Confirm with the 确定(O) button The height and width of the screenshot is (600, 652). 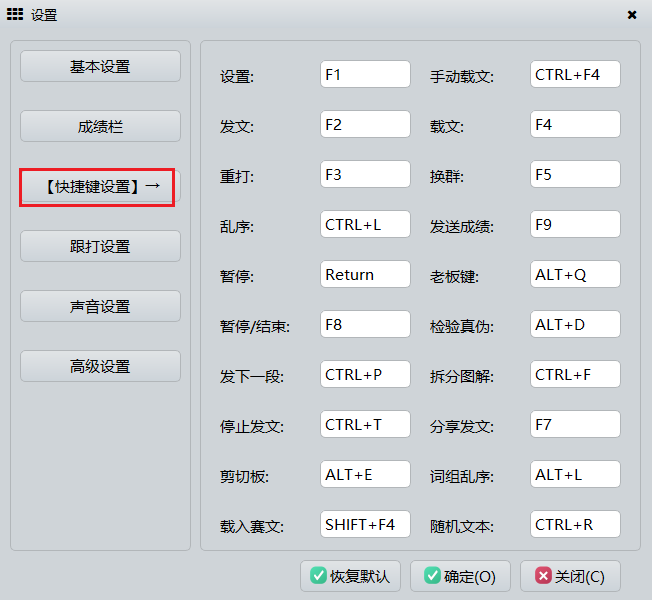(x=460, y=576)
